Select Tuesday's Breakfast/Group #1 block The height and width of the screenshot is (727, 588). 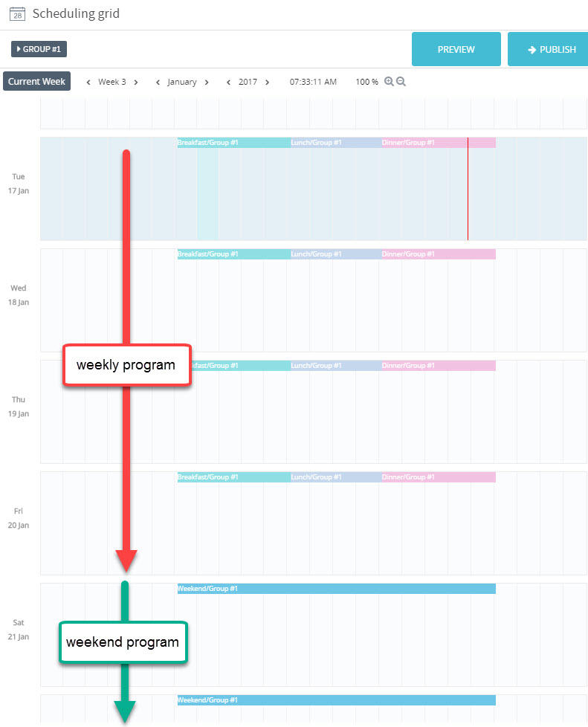(x=233, y=142)
